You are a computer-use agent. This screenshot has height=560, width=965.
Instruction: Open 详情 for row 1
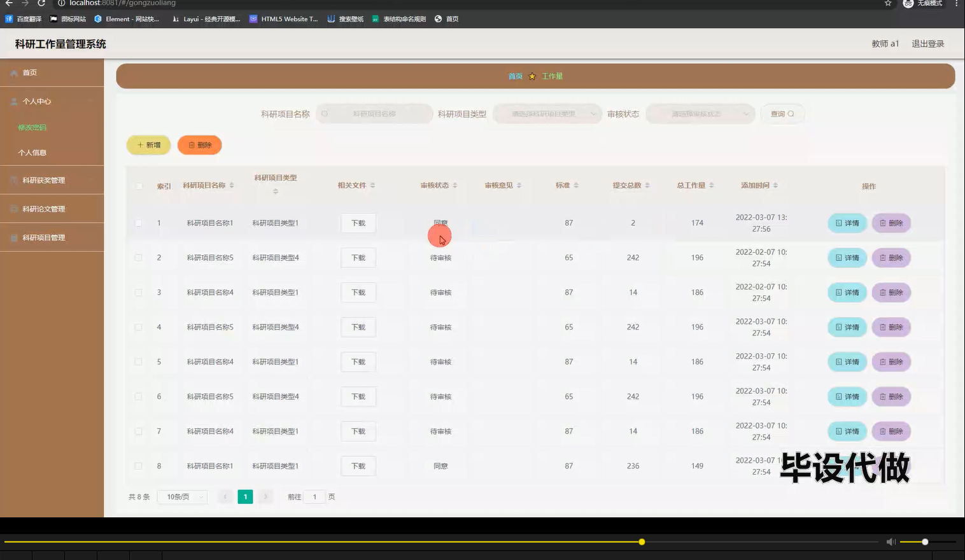(x=847, y=223)
